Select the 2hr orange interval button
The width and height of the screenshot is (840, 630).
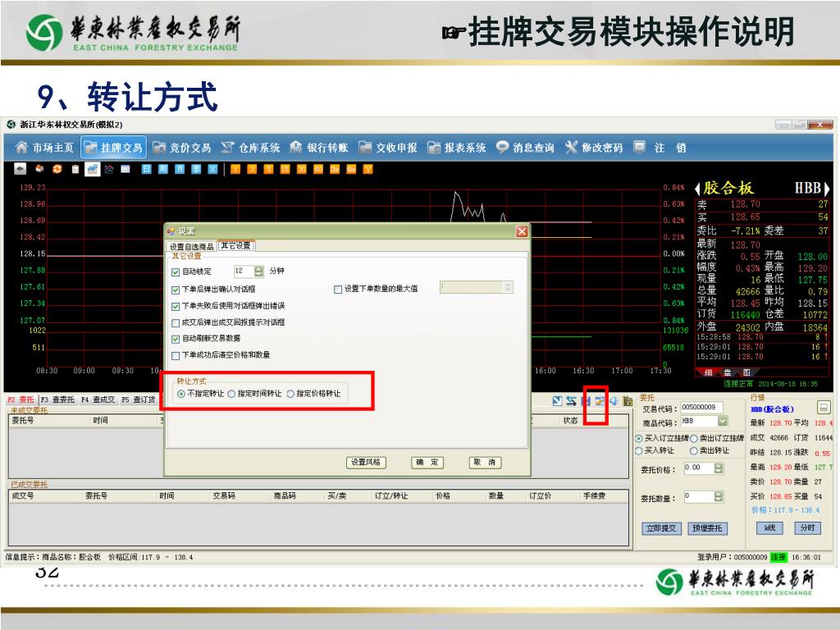[335, 169]
